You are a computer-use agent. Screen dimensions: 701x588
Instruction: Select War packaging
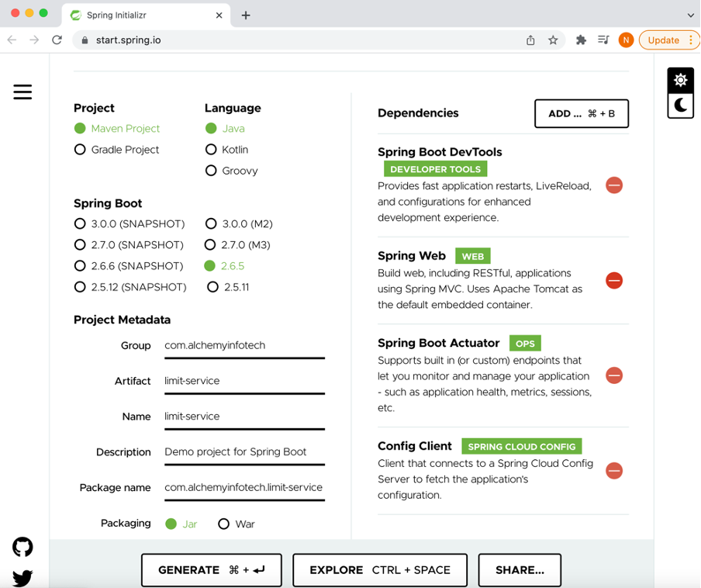(x=223, y=524)
